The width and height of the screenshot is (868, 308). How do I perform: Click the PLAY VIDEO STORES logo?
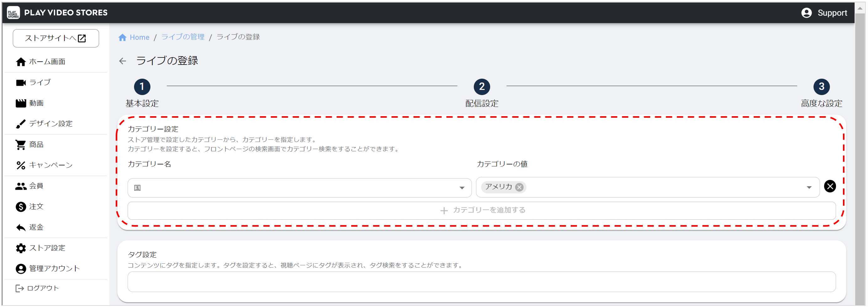tap(13, 13)
